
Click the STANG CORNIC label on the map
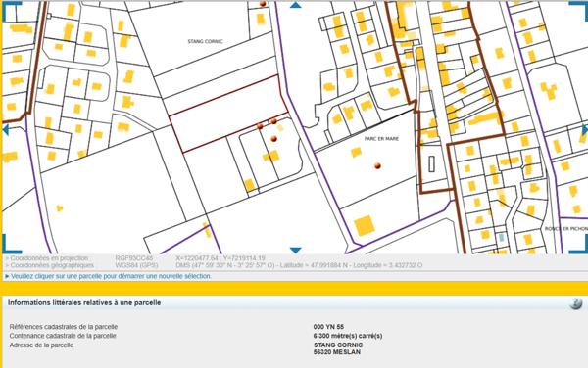(x=205, y=41)
